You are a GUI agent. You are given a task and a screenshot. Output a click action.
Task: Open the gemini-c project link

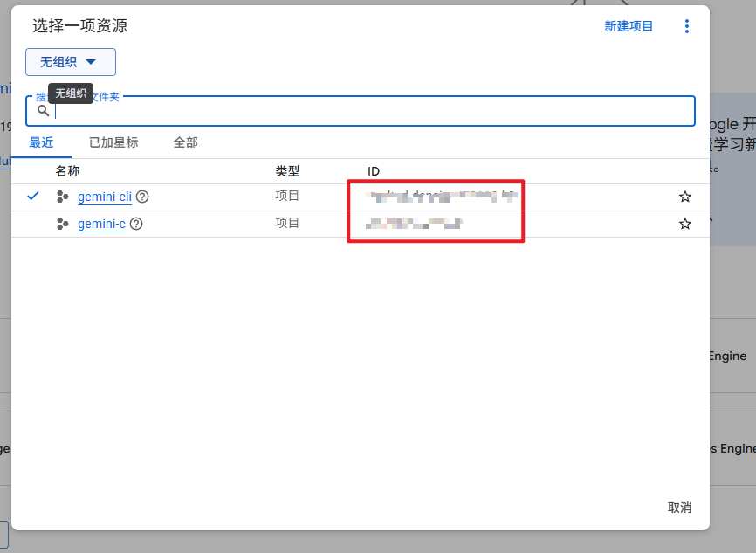pyautogui.click(x=101, y=224)
